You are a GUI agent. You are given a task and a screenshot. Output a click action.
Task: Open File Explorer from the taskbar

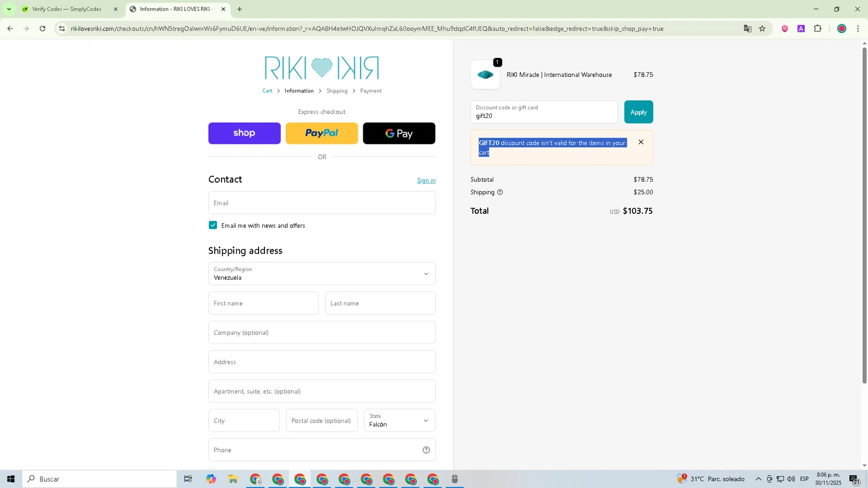click(x=233, y=479)
